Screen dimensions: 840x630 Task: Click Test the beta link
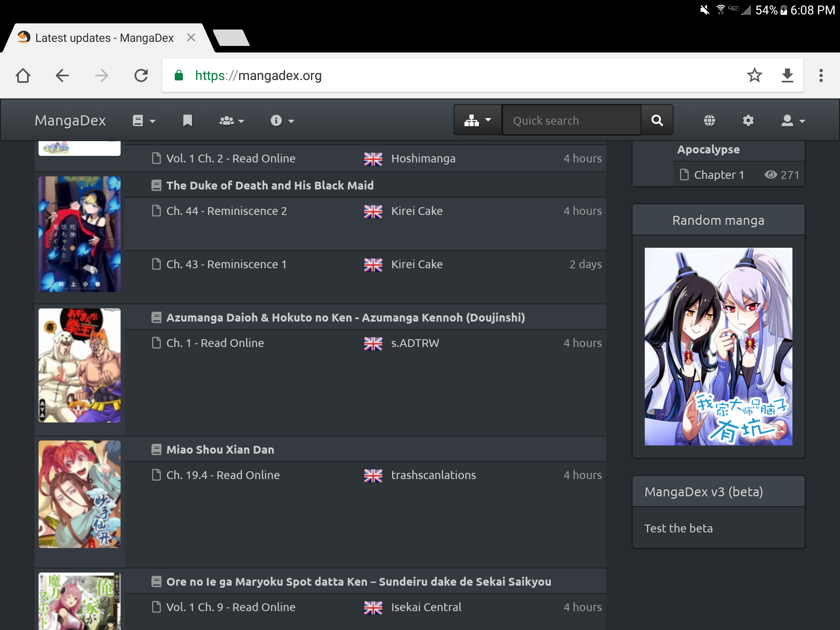click(x=678, y=528)
